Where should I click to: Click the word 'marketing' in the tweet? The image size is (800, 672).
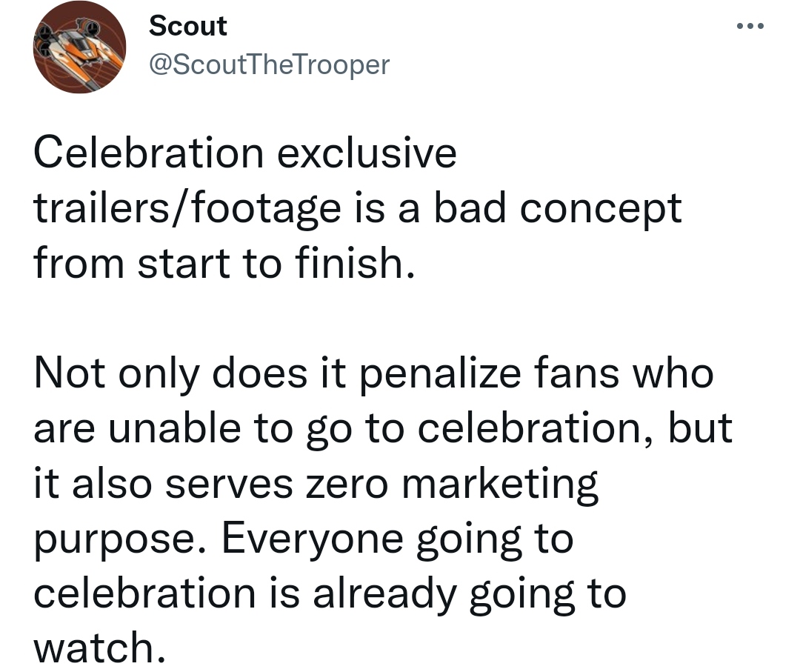coord(500,485)
